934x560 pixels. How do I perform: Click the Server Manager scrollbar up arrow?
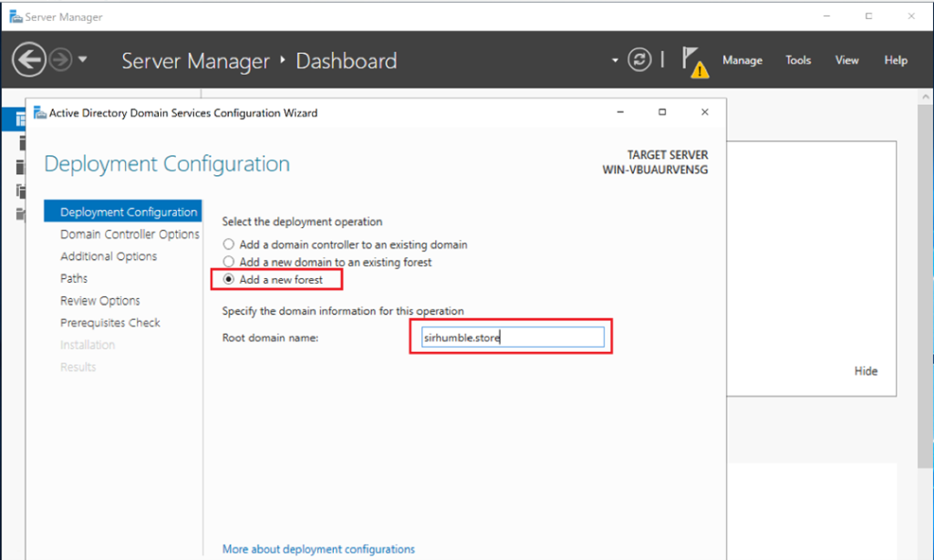coord(925,97)
